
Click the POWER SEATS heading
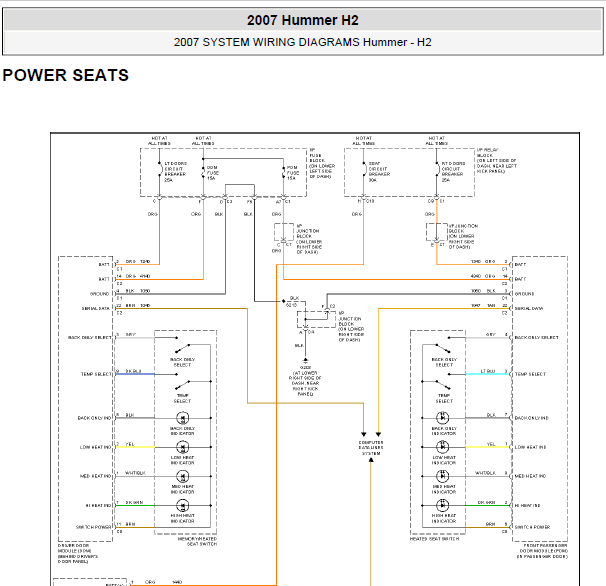(x=65, y=76)
